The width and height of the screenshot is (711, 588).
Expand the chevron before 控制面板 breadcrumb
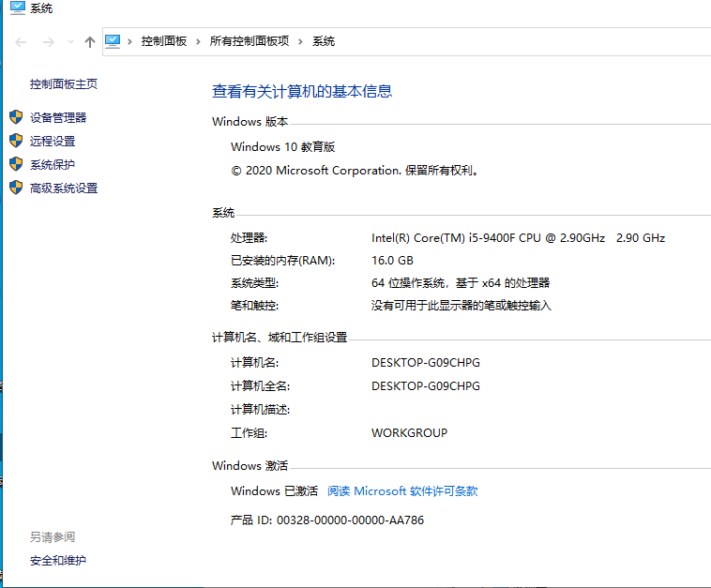pyautogui.click(x=130, y=41)
